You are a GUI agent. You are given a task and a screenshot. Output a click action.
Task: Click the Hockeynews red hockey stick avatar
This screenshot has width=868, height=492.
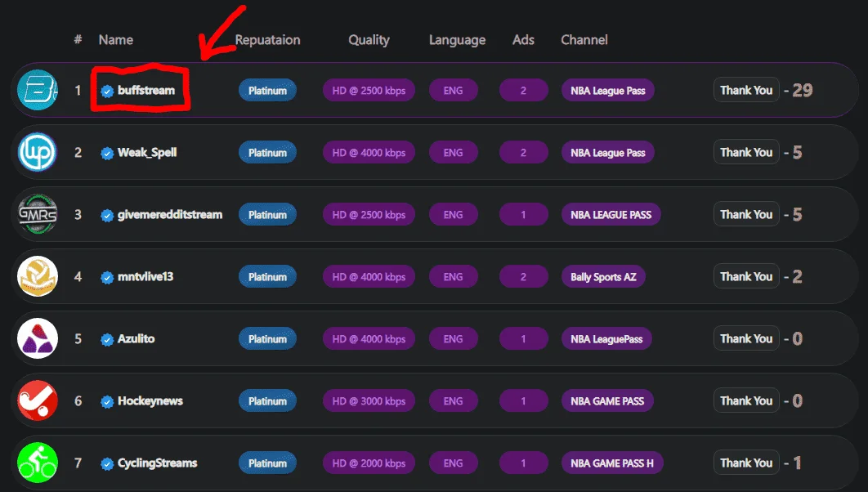[x=37, y=400]
